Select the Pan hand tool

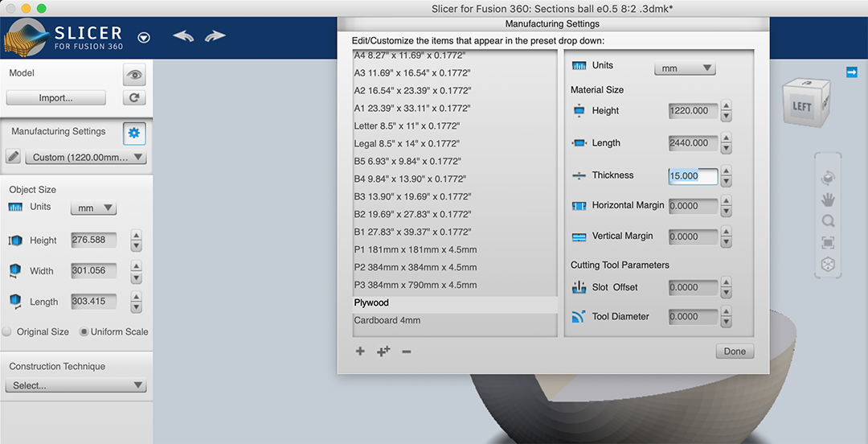[828, 199]
